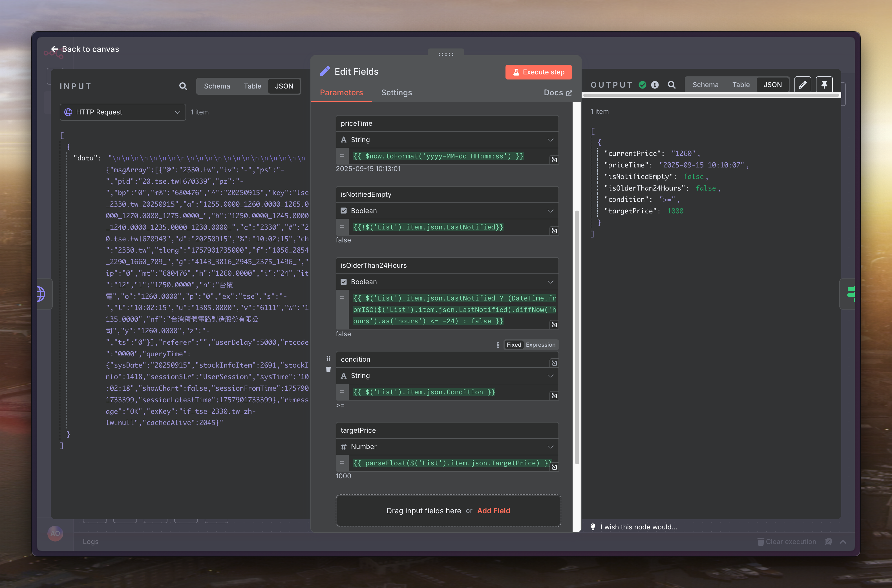Select JSON view in input panel
892x588 pixels.
click(x=284, y=86)
